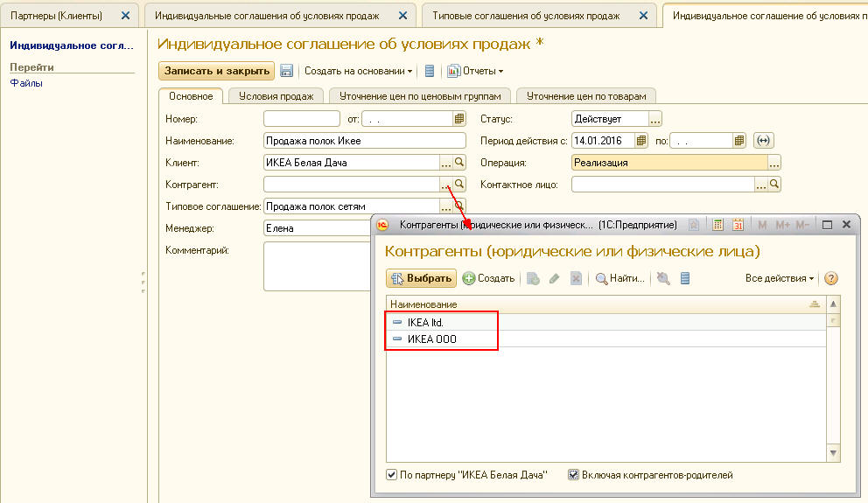This screenshot has height=503, width=868.
Task: Click the Менеджер field with Елена
Action: [x=318, y=228]
